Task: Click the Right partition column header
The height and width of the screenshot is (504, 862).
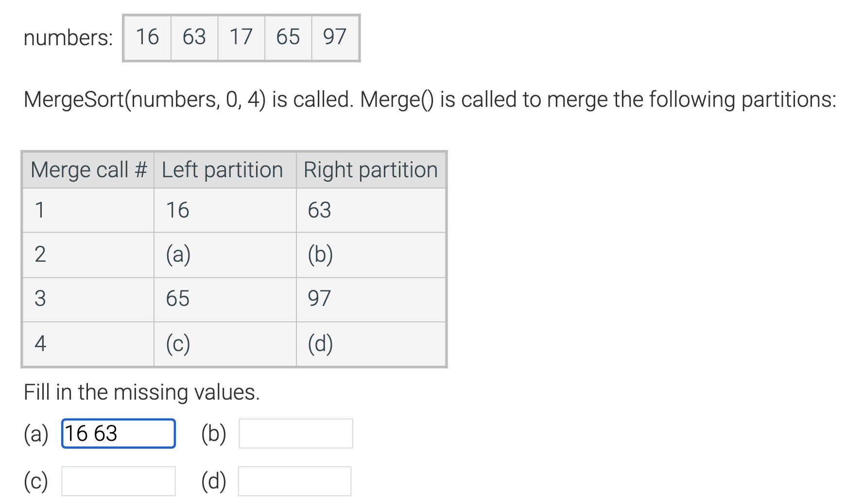Action: tap(370, 169)
